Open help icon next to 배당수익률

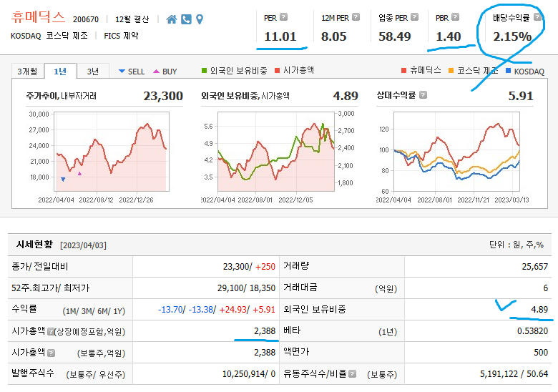(538, 16)
